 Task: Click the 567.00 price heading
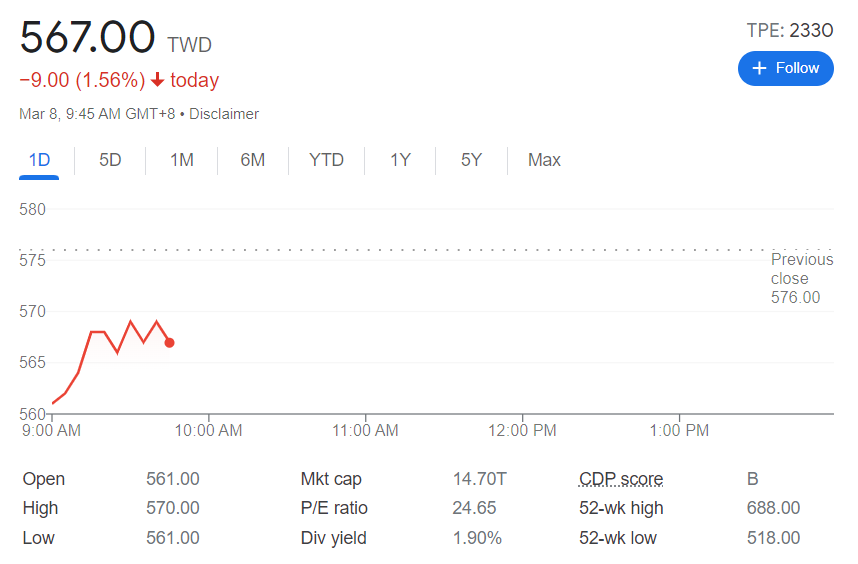pyautogui.click(x=88, y=38)
